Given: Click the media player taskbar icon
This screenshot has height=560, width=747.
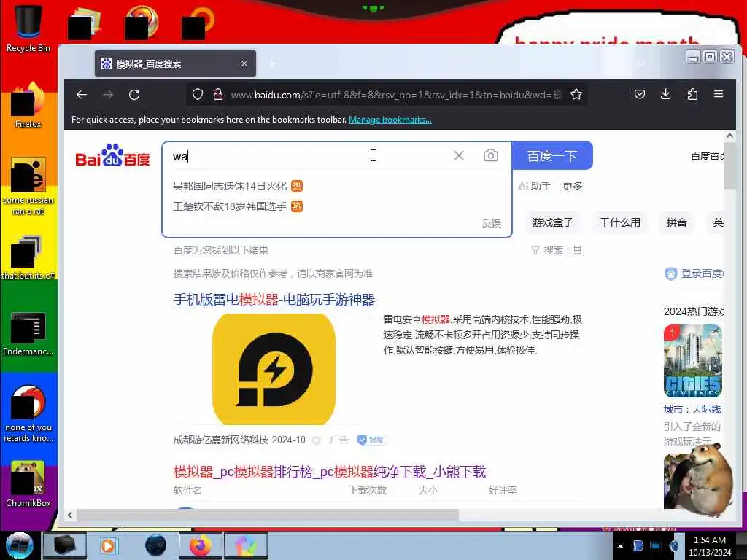Looking at the screenshot, I should point(108,545).
